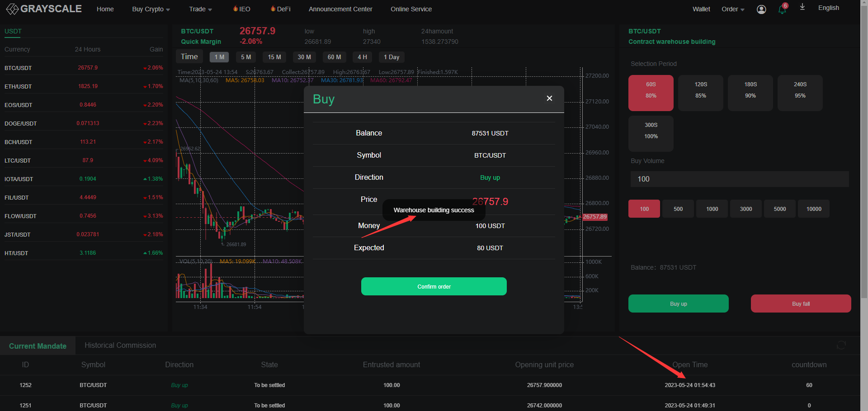The width and height of the screenshot is (868, 411).
Task: Open the notifications bell icon
Action: [x=782, y=9]
